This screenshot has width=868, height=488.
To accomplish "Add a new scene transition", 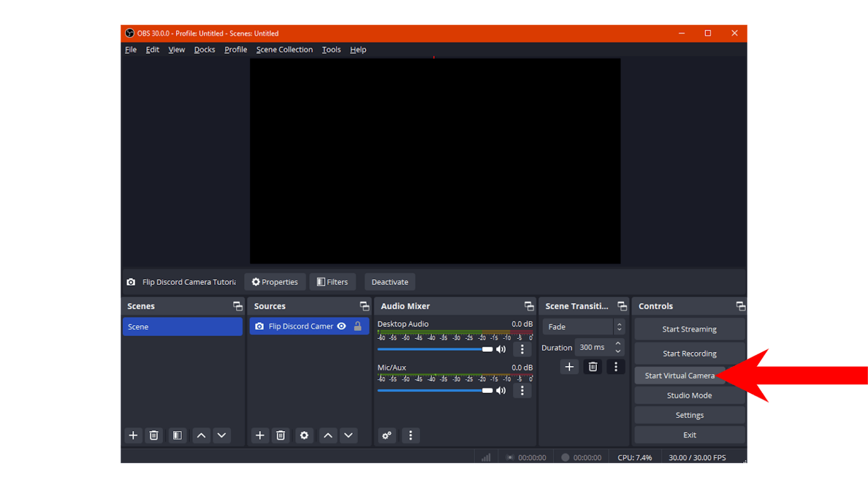I will [569, 367].
